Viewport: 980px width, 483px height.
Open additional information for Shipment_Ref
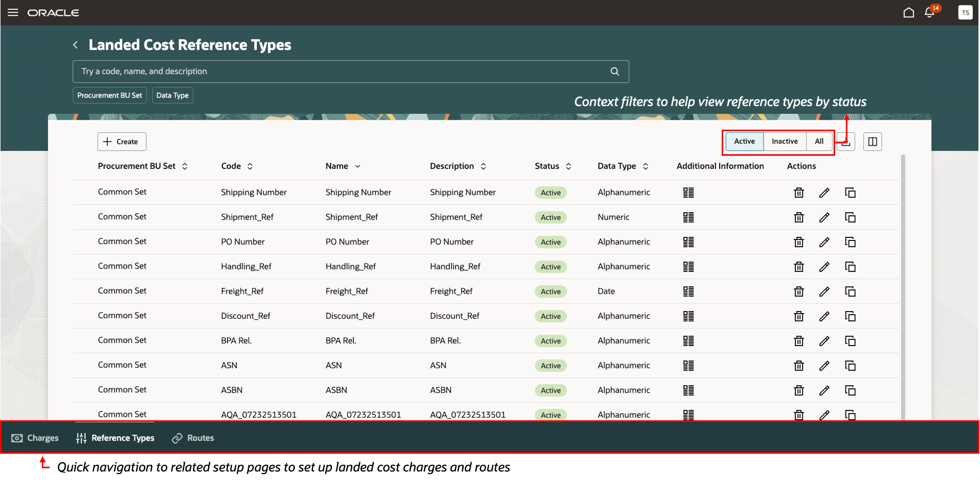point(689,217)
